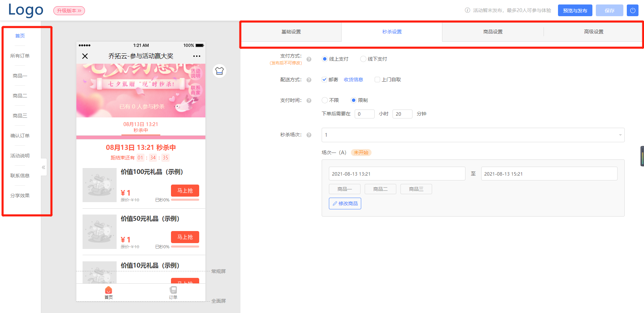Click the help icon next to 支付方式

tap(309, 59)
